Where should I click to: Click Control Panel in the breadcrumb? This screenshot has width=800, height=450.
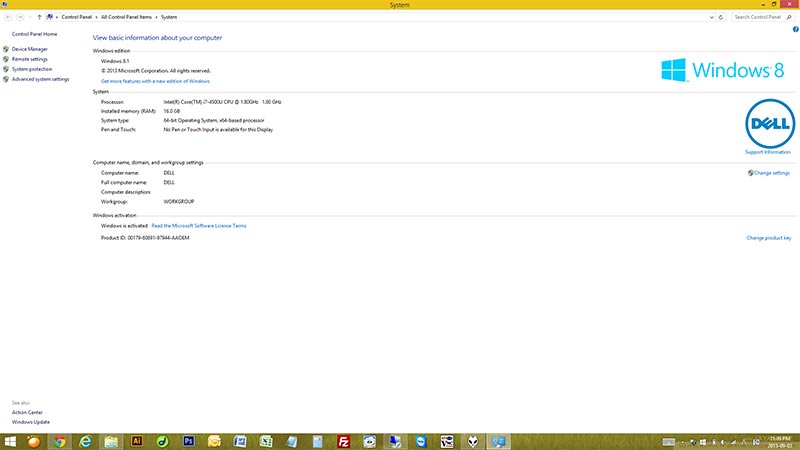(77, 17)
